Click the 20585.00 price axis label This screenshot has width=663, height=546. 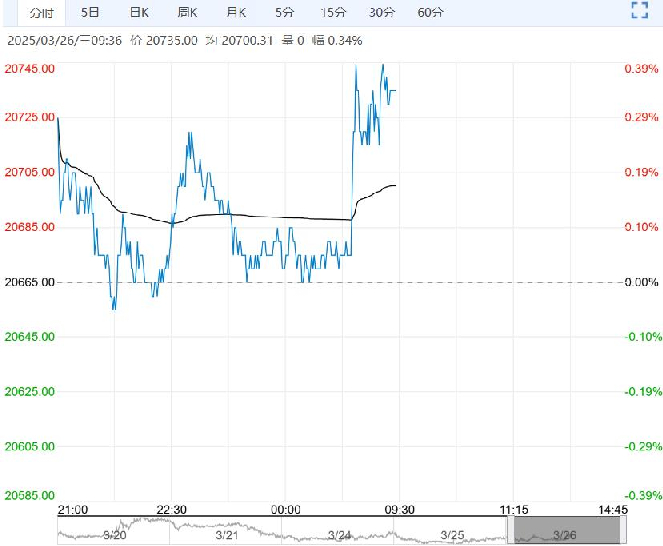pos(30,495)
